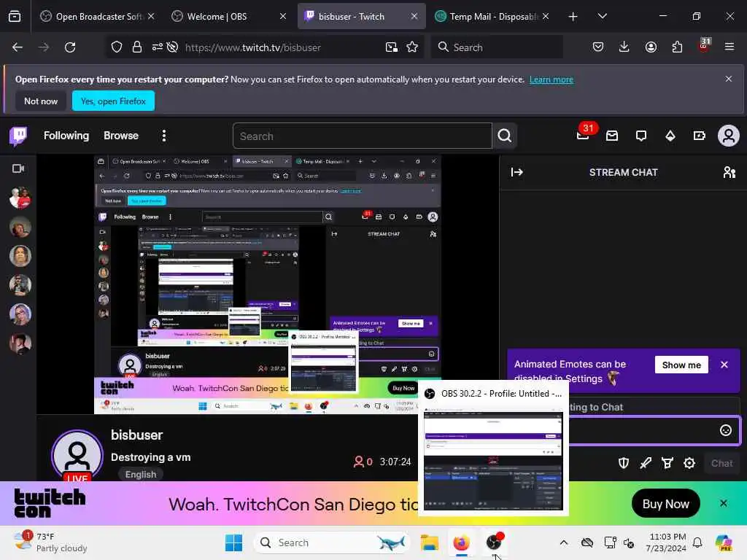The height and width of the screenshot is (560, 747).
Task: Switch to the Open Broadcaster Software tab
Action: point(98,17)
